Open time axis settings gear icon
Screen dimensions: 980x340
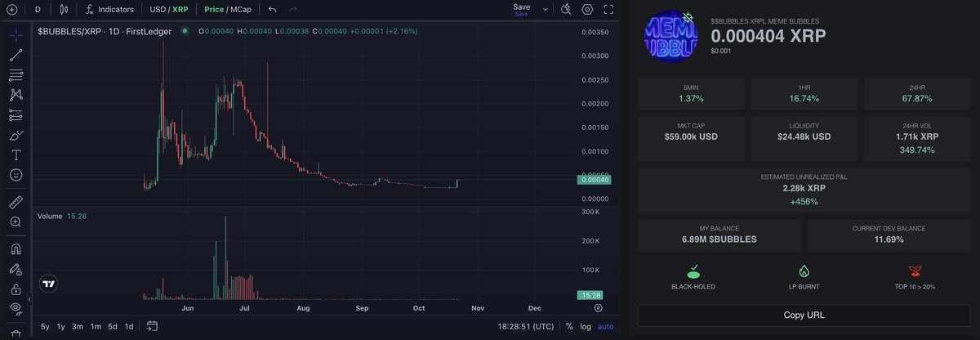(x=599, y=308)
